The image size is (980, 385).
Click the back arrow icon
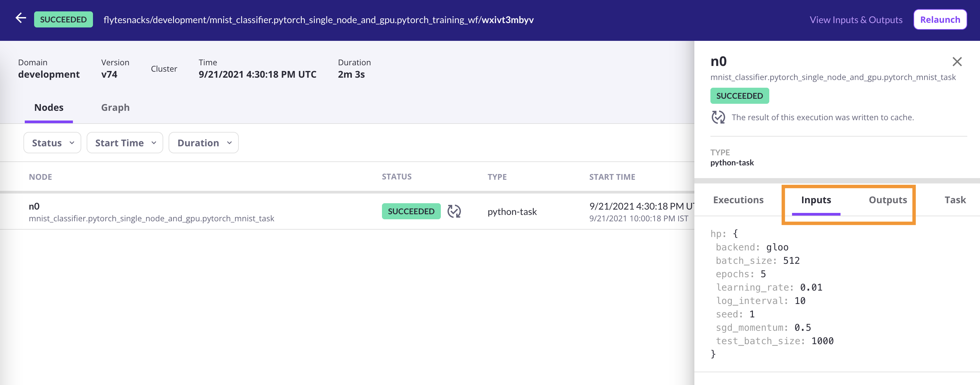[x=20, y=18]
